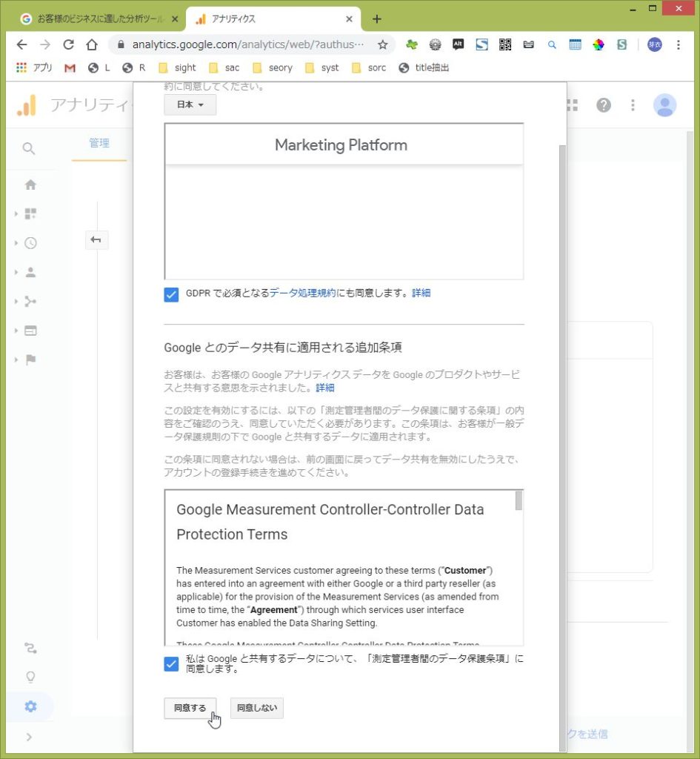Open the Audience person icon
The image size is (700, 759).
[x=30, y=272]
